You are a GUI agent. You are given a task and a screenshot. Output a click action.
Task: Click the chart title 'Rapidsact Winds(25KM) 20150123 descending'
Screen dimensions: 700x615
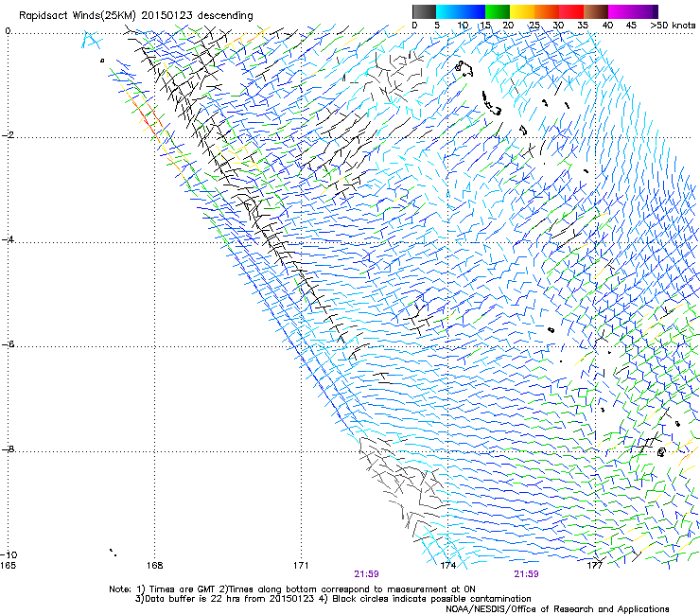click(x=135, y=15)
